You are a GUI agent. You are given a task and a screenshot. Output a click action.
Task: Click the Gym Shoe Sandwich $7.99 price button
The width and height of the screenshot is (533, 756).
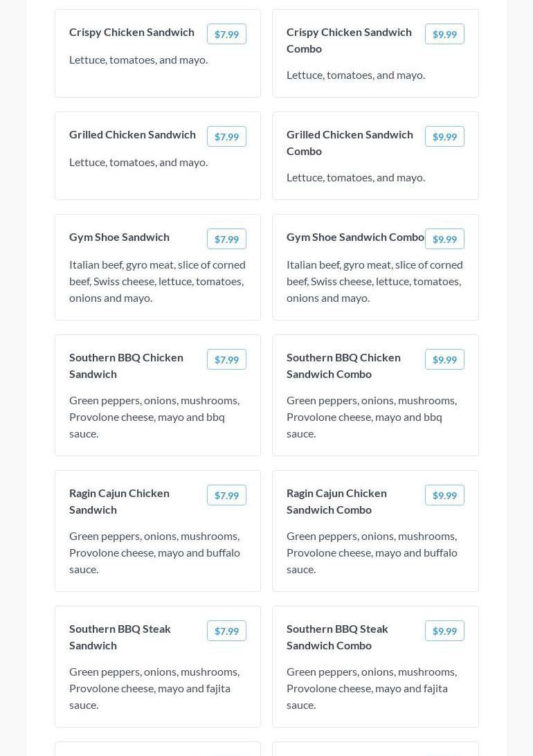click(x=226, y=239)
